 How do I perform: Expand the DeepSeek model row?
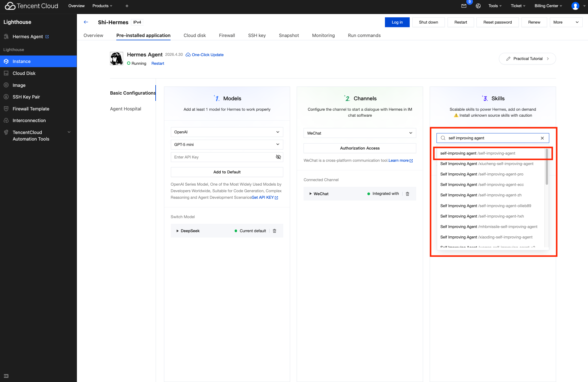(178, 231)
